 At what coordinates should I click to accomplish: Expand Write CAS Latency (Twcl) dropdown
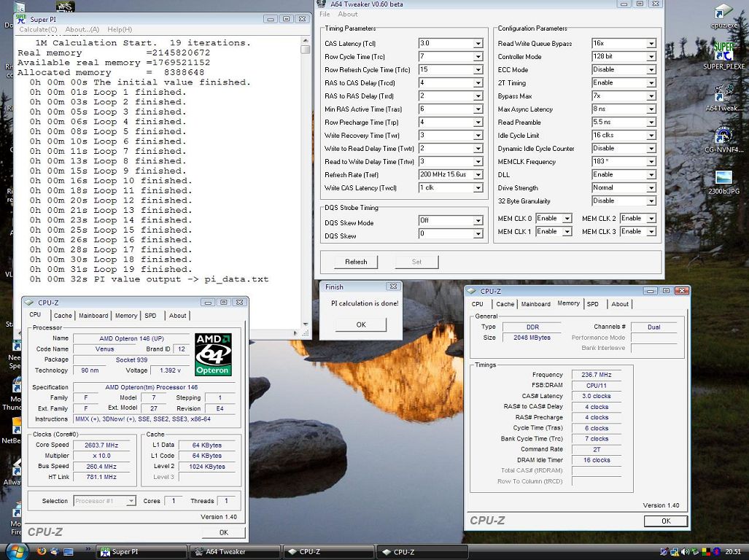[478, 188]
